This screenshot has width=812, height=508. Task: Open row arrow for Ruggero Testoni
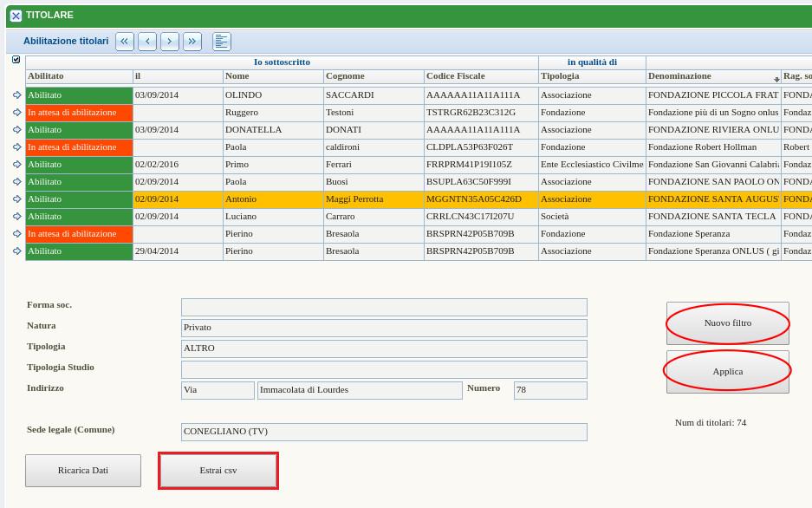pos(17,113)
